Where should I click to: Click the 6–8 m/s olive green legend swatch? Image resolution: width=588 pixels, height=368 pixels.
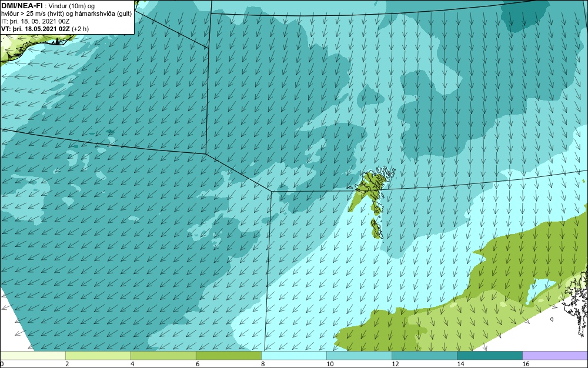tap(228, 356)
